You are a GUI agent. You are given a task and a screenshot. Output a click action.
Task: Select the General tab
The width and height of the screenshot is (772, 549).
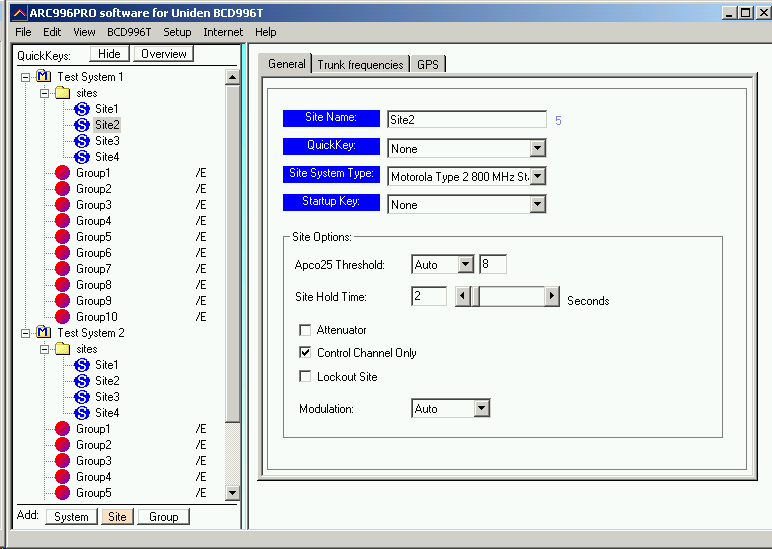[287, 64]
